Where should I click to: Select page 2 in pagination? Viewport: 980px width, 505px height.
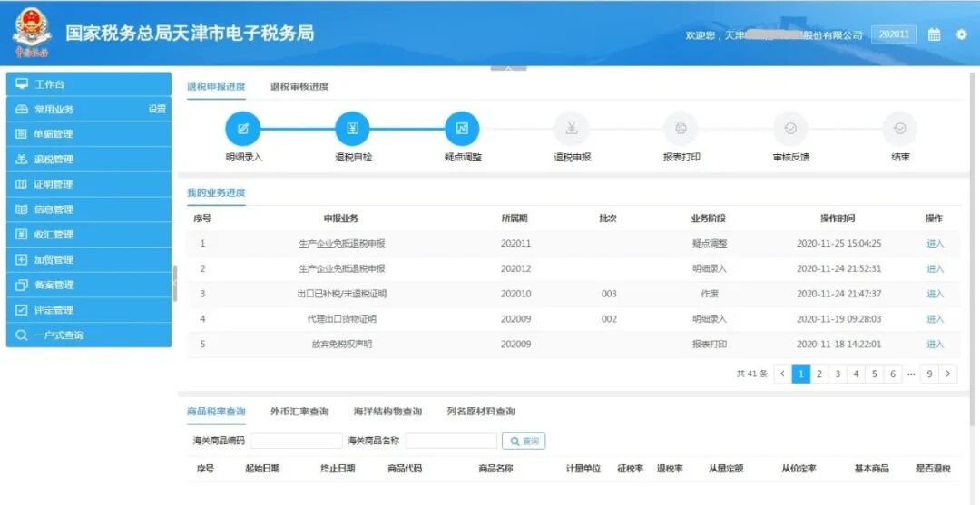818,374
